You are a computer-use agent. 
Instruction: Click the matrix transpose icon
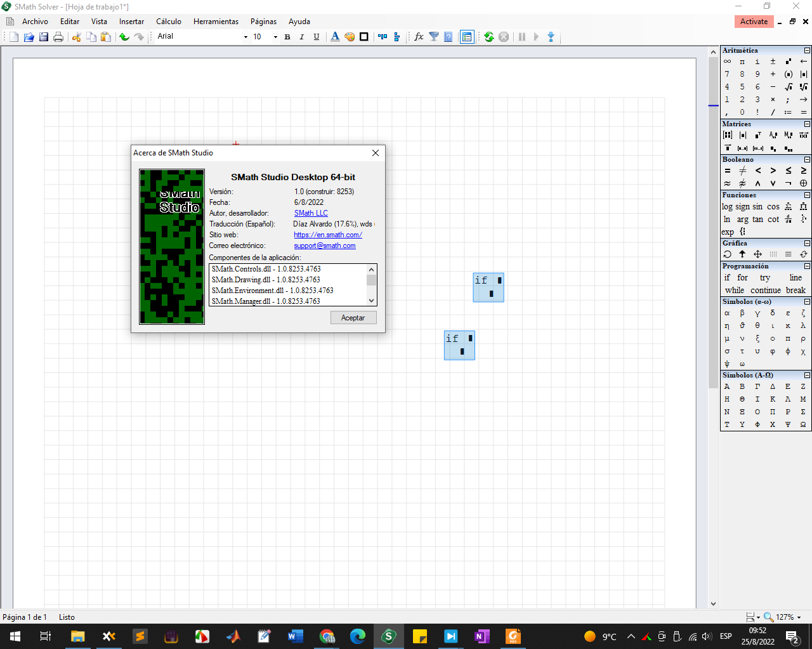758,135
